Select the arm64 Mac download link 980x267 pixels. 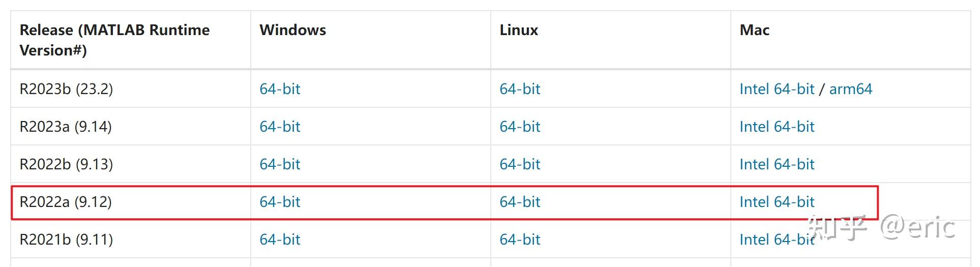pyautogui.click(x=850, y=89)
